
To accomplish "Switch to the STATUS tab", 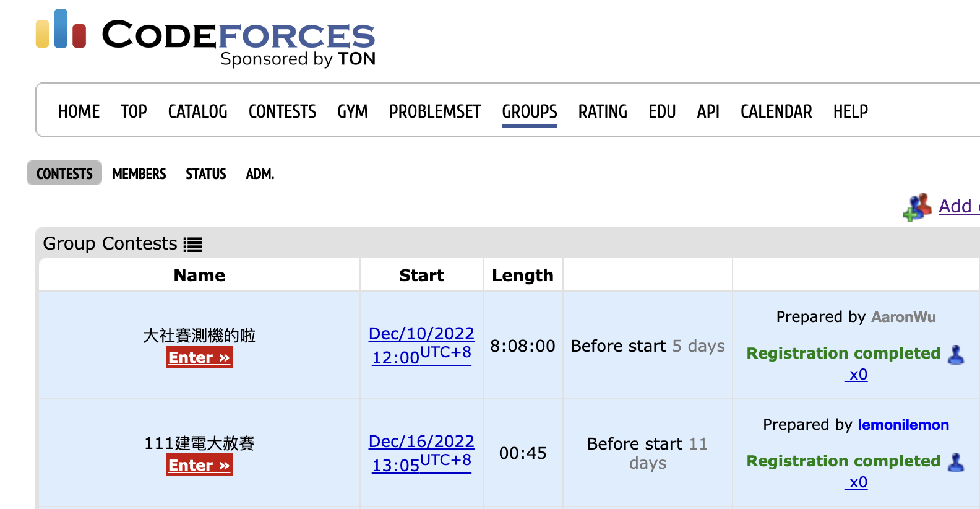I will tap(206, 174).
